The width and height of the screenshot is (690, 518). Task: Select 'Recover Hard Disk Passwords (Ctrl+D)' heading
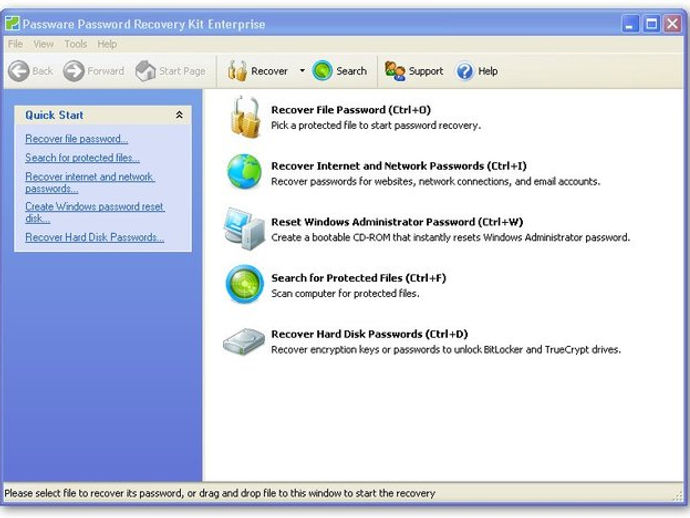[x=369, y=334]
